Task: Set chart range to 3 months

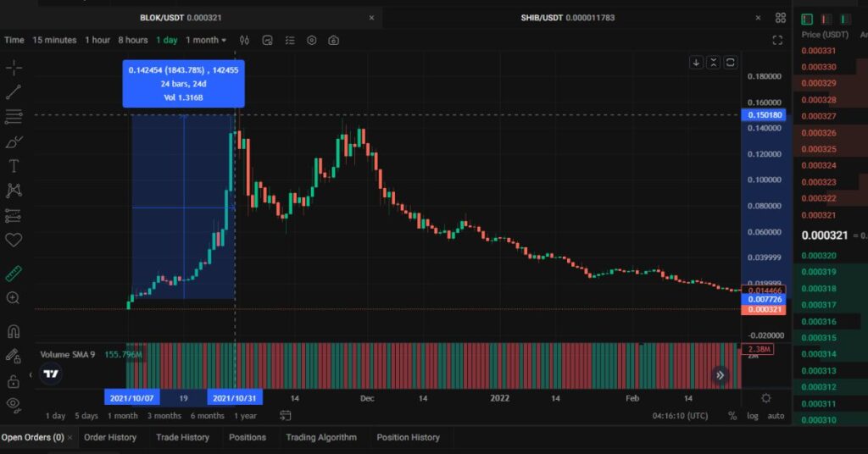Action: click(164, 416)
